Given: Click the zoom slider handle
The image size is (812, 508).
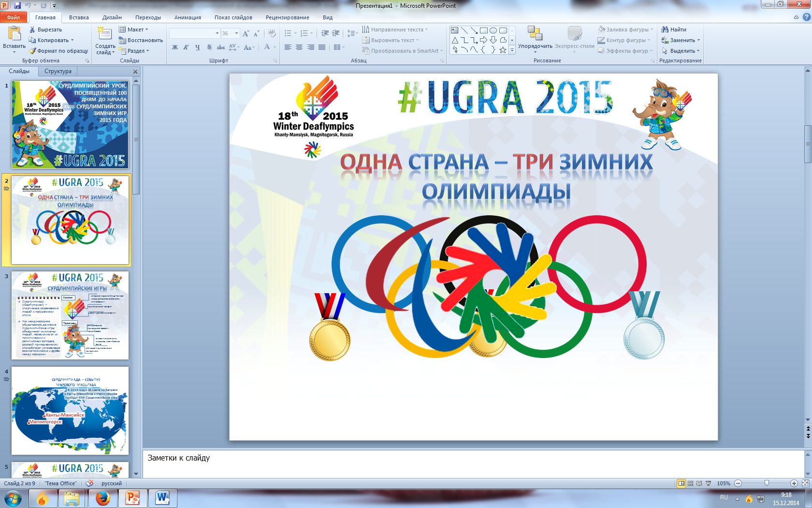Looking at the screenshot, I should (767, 483).
